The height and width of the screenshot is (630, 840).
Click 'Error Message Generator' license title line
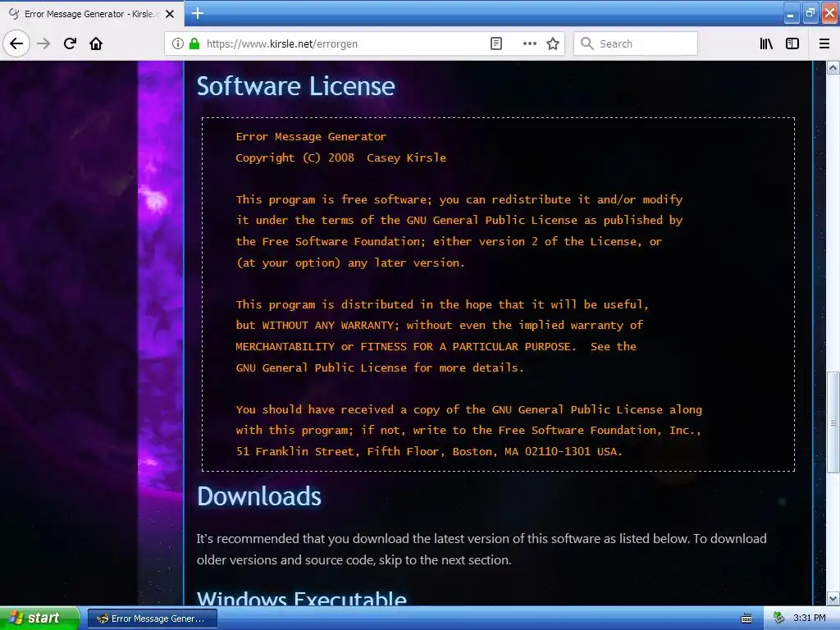(311, 137)
